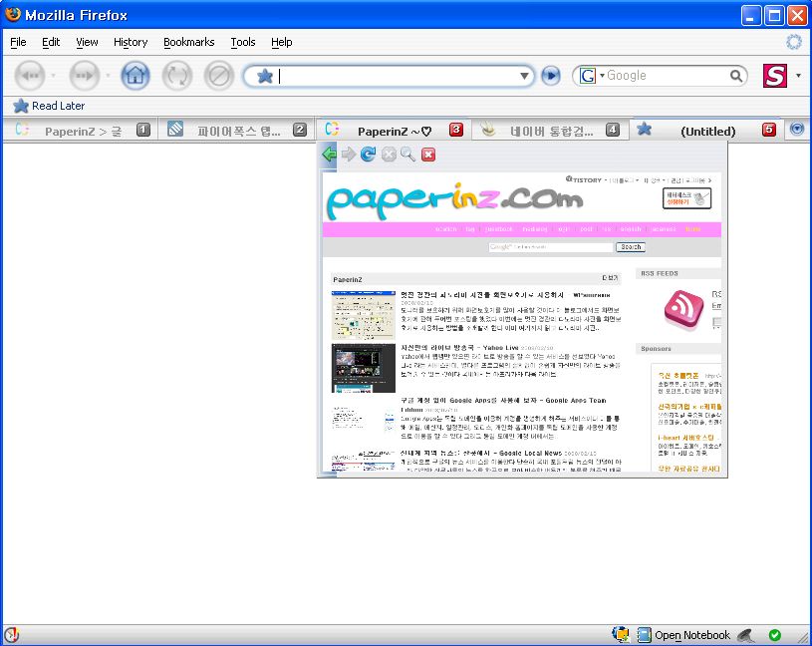Click the Firefox logo in title bar
812x646 pixels.
click(12, 14)
